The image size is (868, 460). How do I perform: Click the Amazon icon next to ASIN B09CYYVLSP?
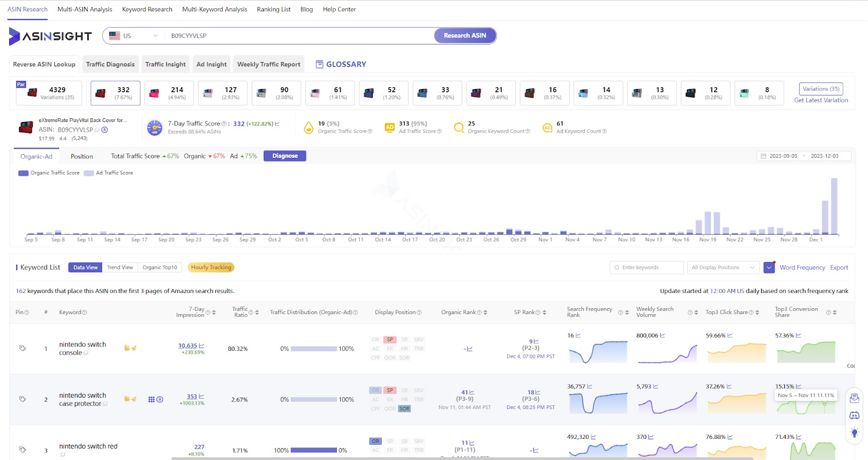[x=105, y=130]
